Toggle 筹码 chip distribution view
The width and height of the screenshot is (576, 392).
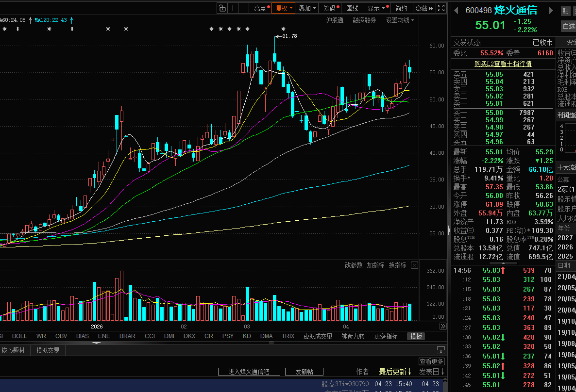(331, 8)
